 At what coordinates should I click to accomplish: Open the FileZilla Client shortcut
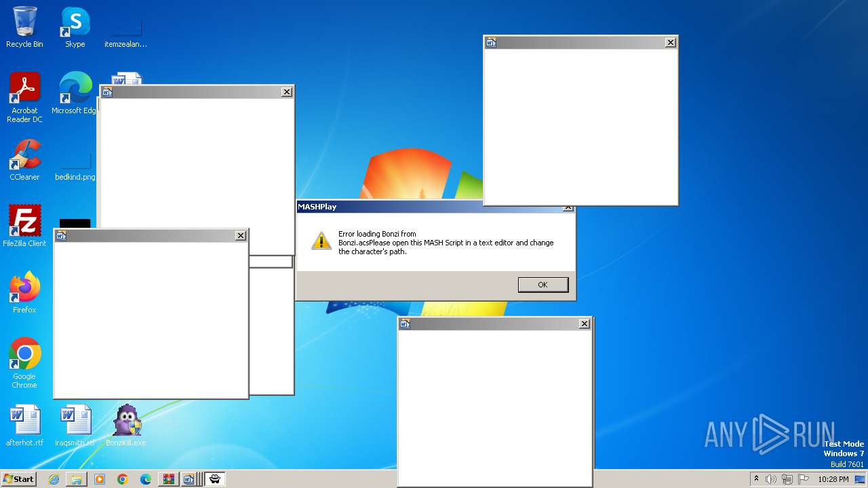pyautogui.click(x=24, y=226)
